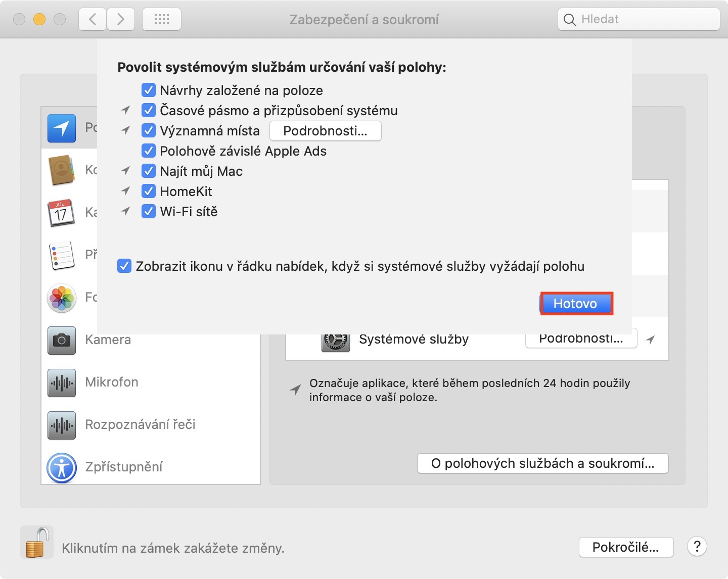Select the Camera icon in sidebar

[x=62, y=340]
